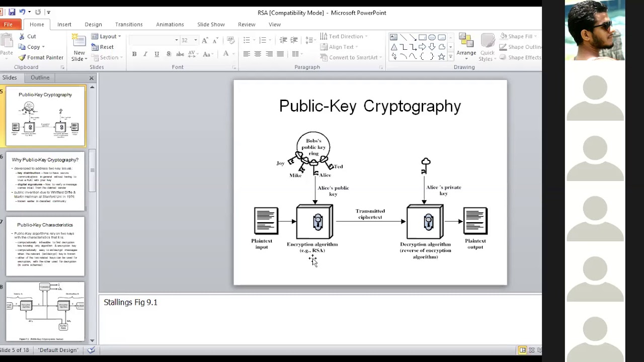Screen dimensions: 644x362
Task: Select Align Text Right
Action: pyautogui.click(x=269, y=54)
